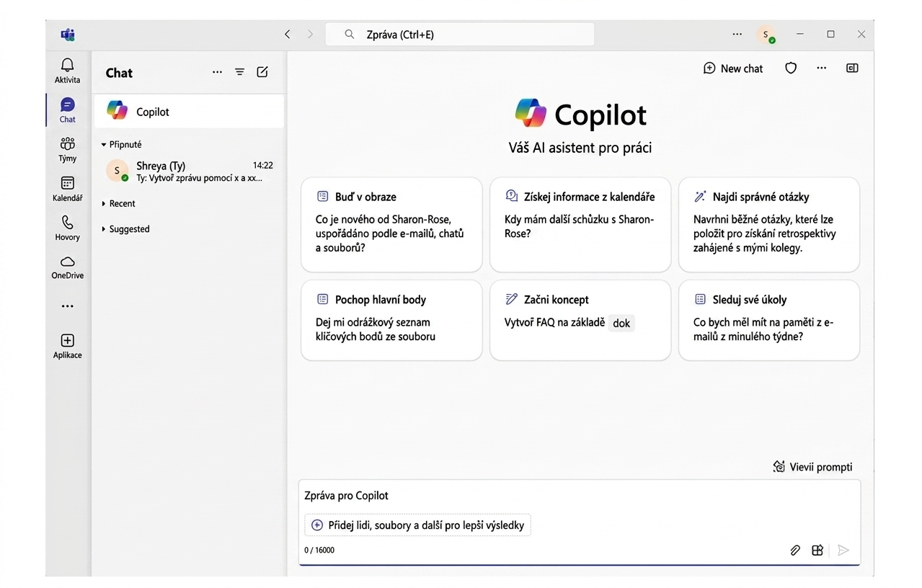Go back with the left arrow

(288, 34)
